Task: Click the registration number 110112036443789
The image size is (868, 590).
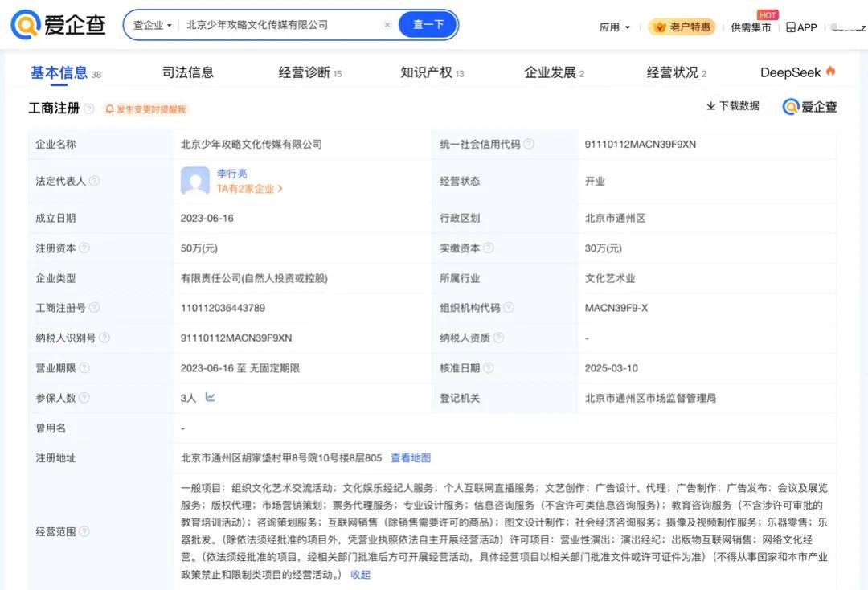Action: pyautogui.click(x=223, y=308)
